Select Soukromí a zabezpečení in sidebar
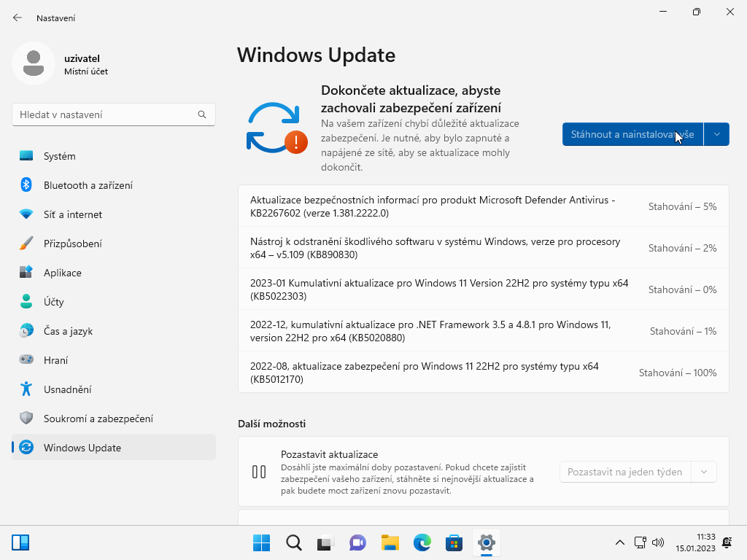 pyautogui.click(x=98, y=419)
